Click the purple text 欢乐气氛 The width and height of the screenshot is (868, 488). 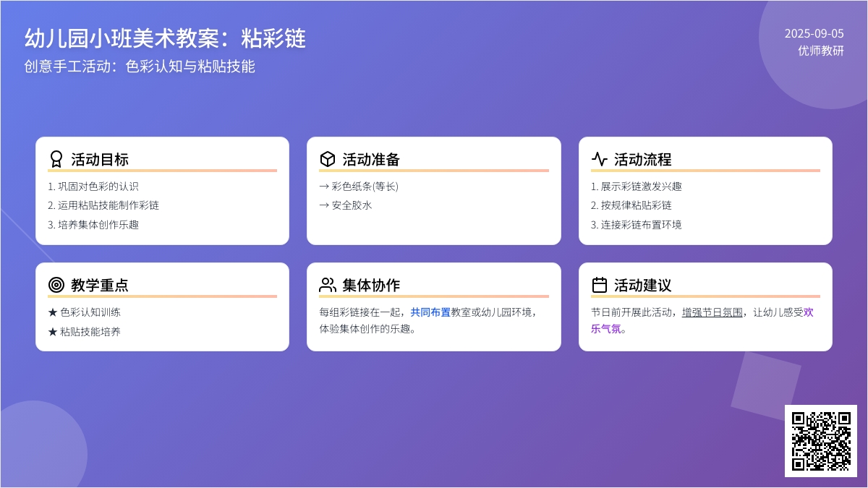702,320
